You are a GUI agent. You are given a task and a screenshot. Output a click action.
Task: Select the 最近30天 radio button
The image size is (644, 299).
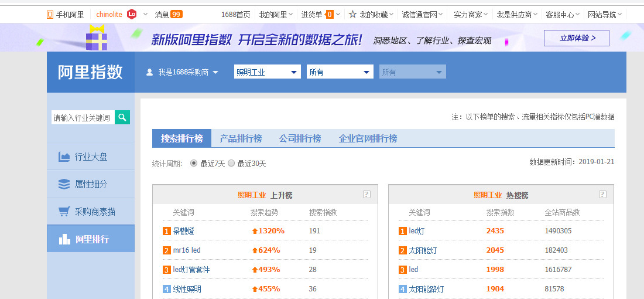[x=231, y=164]
